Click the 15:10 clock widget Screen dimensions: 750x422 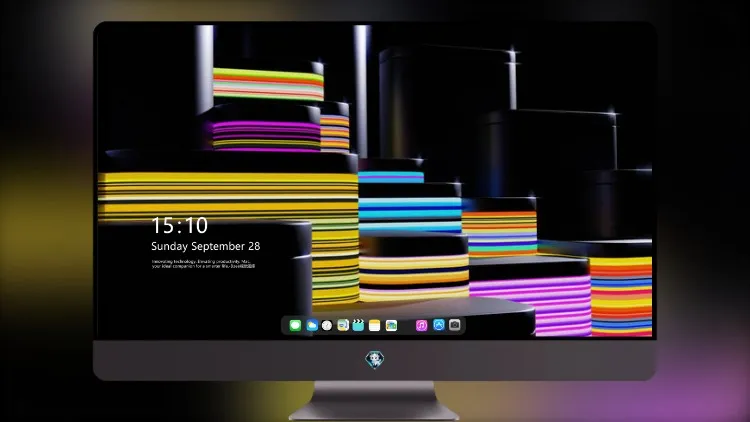(180, 225)
